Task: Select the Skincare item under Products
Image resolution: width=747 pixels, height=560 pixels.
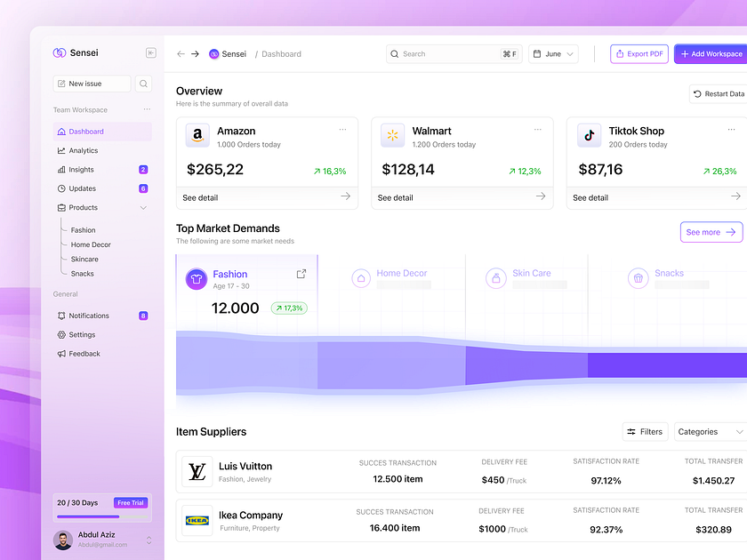Action: point(83,259)
